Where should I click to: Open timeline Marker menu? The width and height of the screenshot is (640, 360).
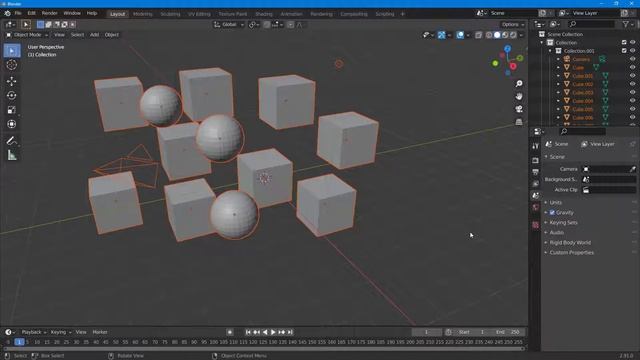click(100, 332)
